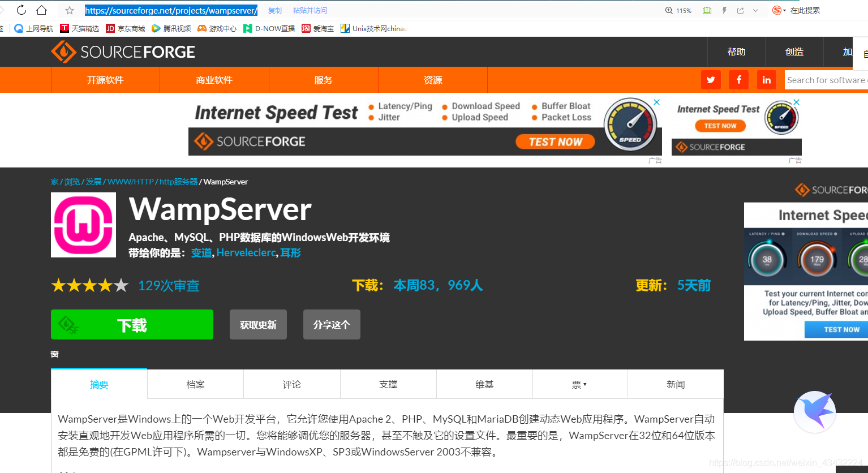This screenshot has height=473, width=868.
Task: Open the 游戏中心 bookmark
Action: [217, 28]
